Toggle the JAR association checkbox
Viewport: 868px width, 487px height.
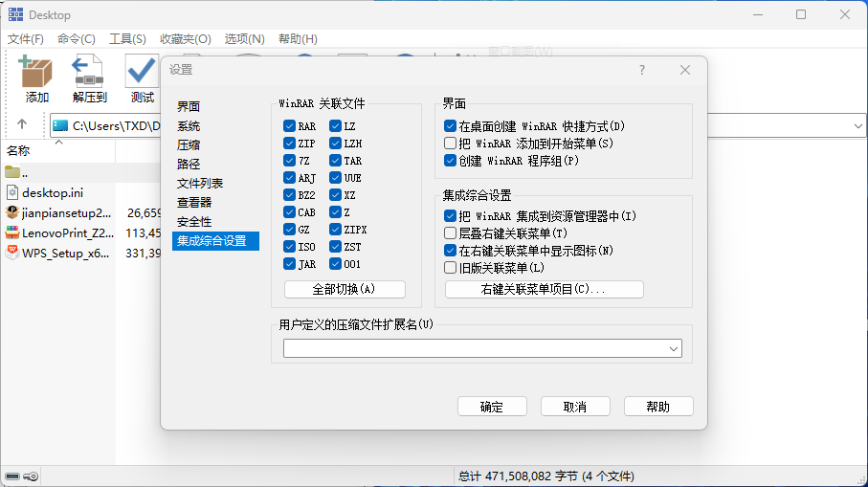pyautogui.click(x=289, y=263)
